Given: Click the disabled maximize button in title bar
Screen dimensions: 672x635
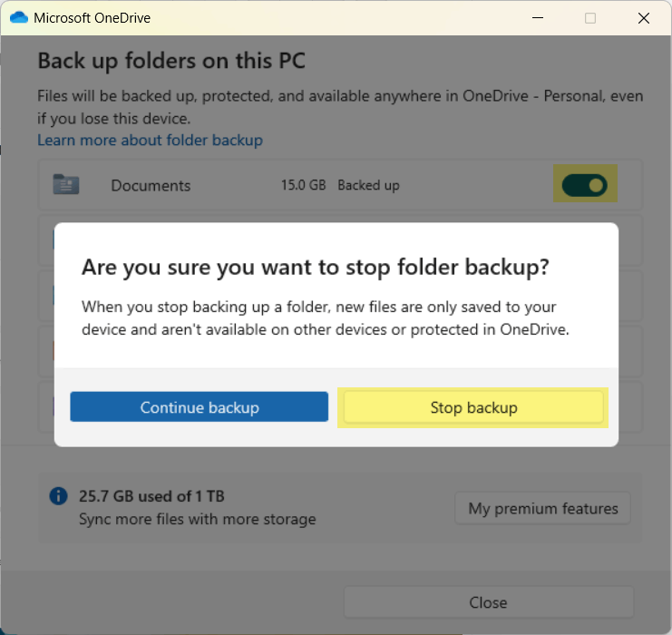Looking at the screenshot, I should pyautogui.click(x=590, y=17).
